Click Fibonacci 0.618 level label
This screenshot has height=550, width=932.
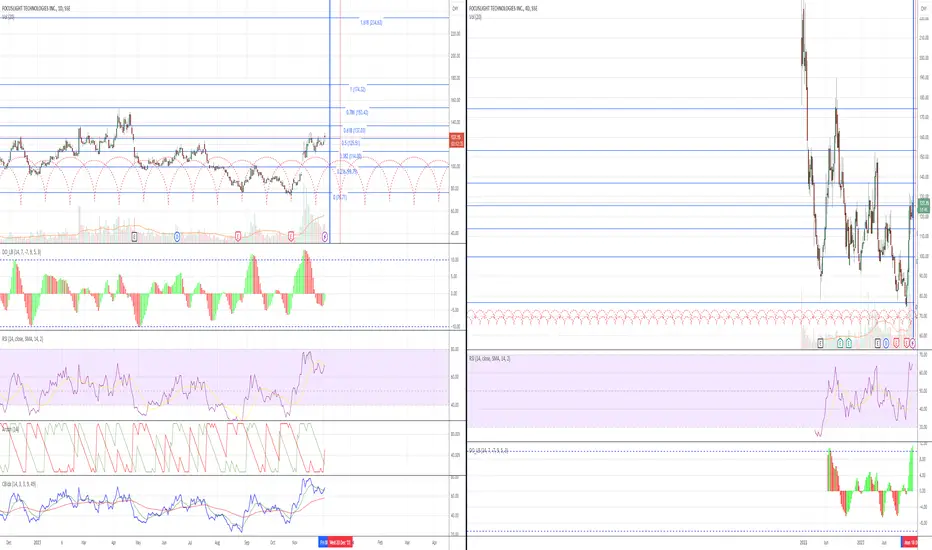tap(354, 130)
